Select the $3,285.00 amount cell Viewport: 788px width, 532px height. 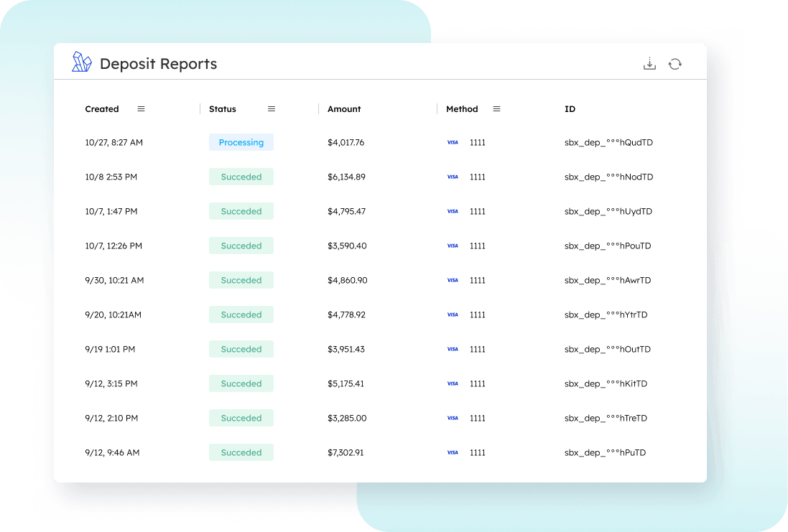(x=347, y=418)
